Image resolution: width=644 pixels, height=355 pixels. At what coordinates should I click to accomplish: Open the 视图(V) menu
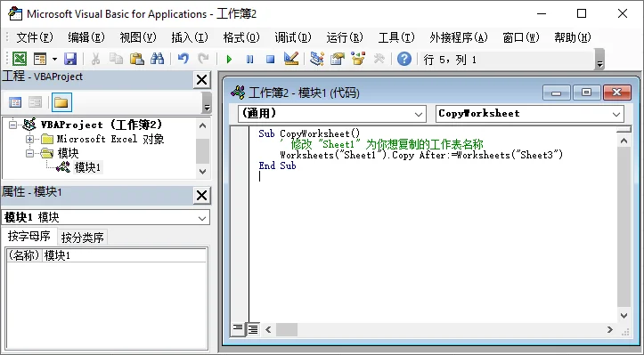[x=138, y=37]
